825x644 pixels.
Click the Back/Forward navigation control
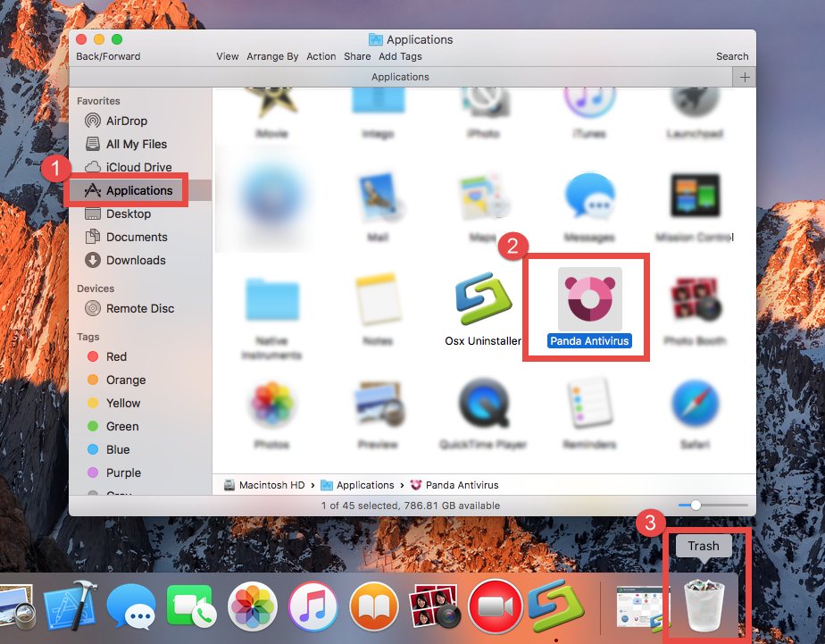click(108, 56)
